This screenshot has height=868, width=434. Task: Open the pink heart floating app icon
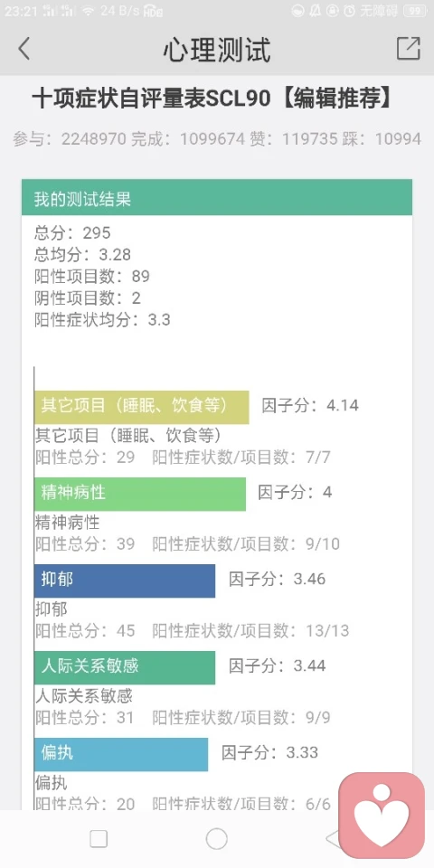(382, 816)
